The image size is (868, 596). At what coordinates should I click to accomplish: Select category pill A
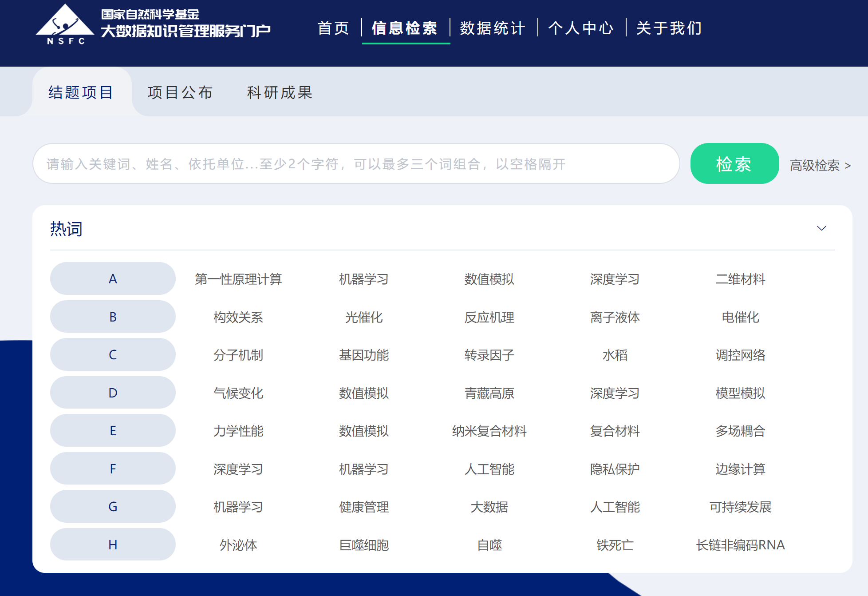113,278
